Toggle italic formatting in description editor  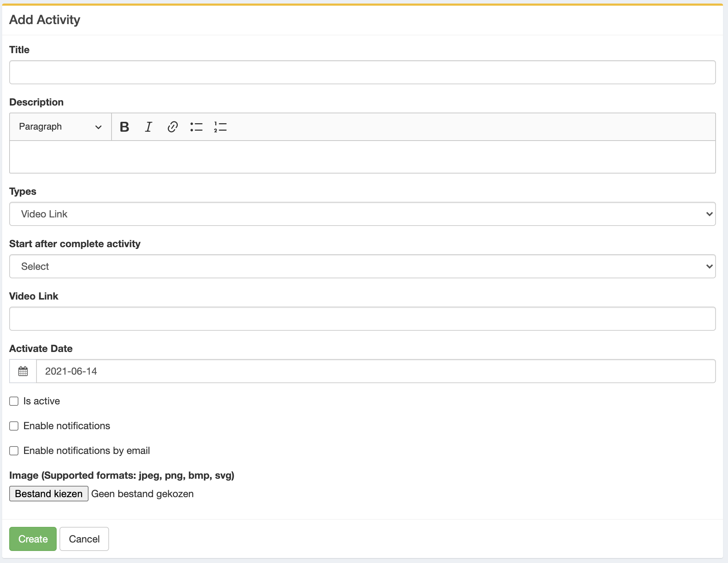[x=148, y=127]
